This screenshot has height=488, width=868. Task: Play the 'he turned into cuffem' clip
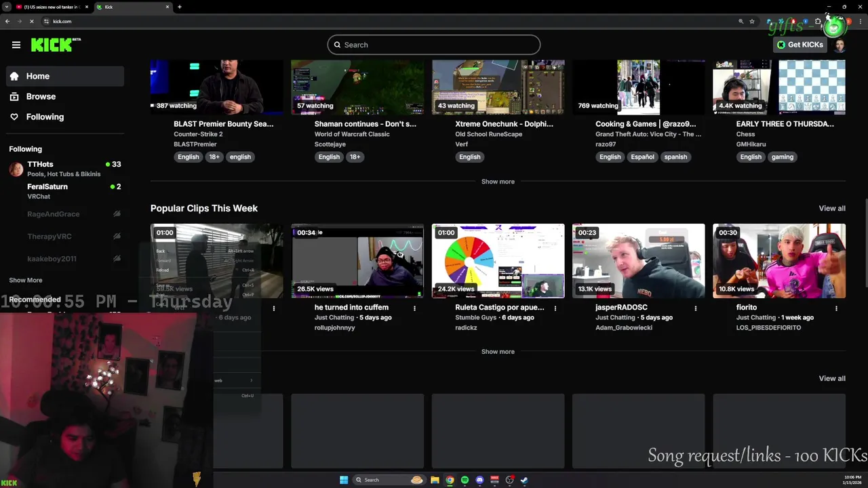click(x=357, y=261)
